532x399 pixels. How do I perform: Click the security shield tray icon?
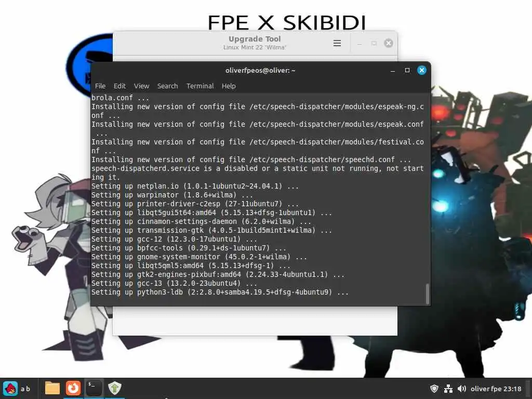point(434,389)
